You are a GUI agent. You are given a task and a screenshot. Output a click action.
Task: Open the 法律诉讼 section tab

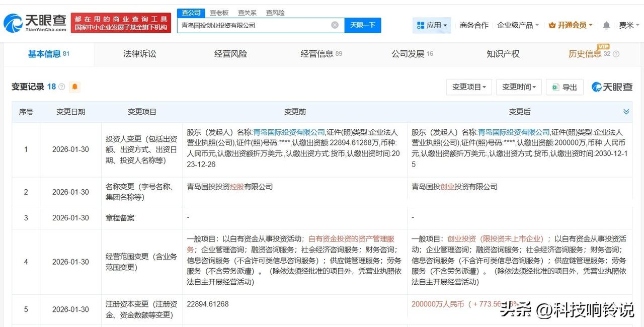tap(140, 53)
